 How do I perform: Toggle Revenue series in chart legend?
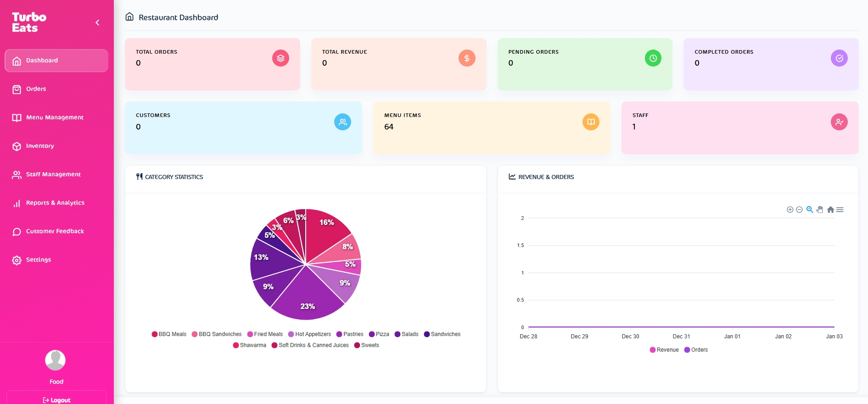[x=664, y=350]
